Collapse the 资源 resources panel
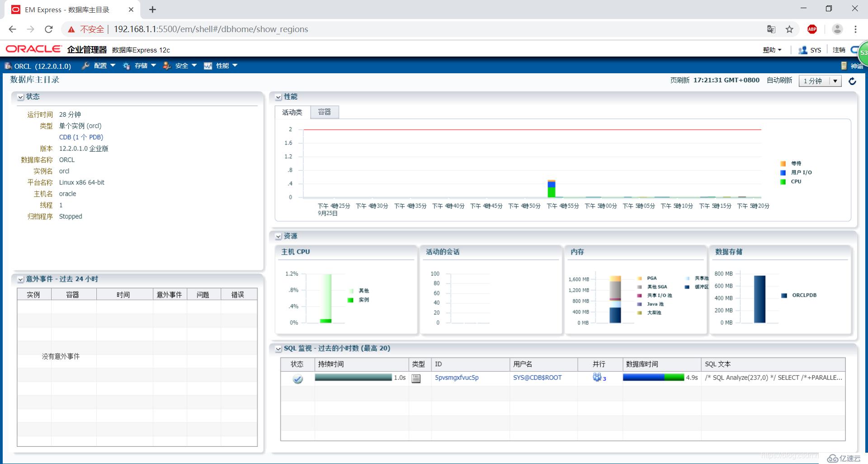Screen dimensions: 868x464 pyautogui.click(x=278, y=237)
